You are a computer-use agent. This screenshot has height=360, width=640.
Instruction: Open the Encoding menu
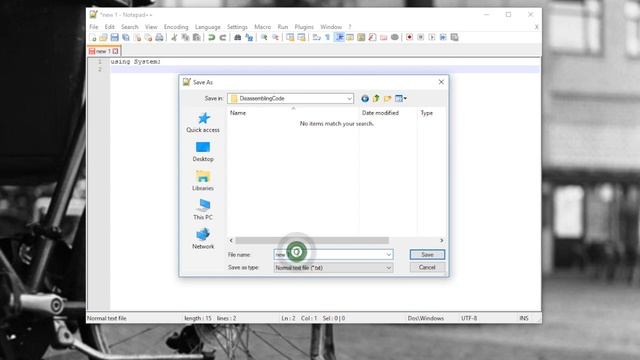click(x=176, y=27)
